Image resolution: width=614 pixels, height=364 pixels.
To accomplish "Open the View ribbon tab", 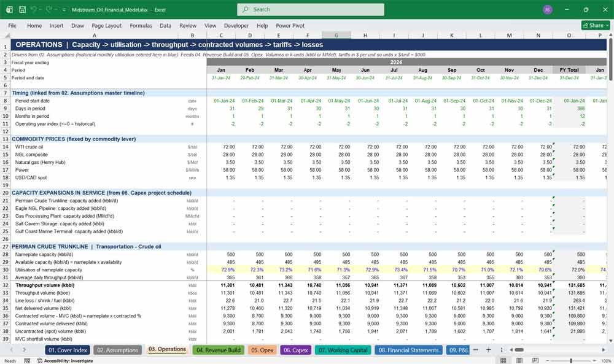I will 210,25.
